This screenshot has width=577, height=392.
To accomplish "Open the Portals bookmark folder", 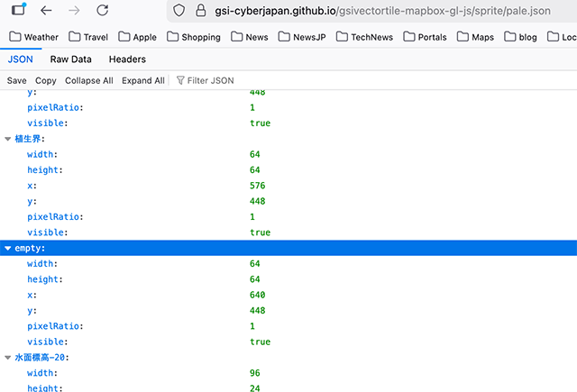I will click(425, 37).
